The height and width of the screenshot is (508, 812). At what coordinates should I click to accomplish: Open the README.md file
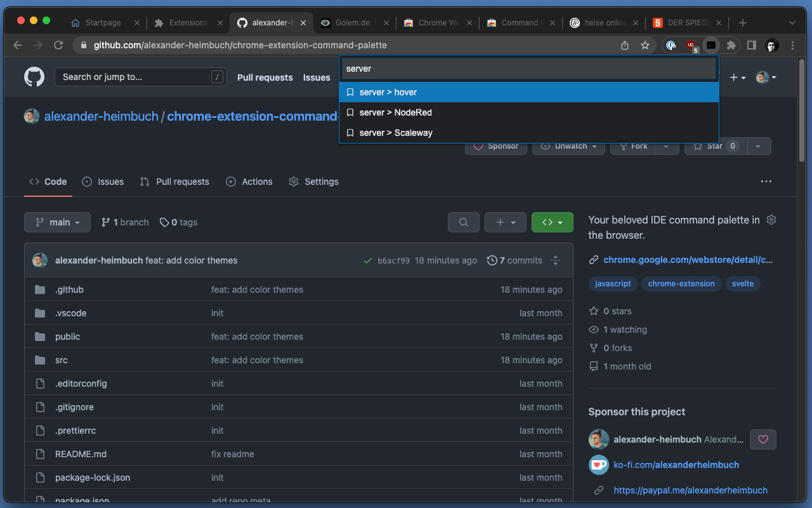[81, 454]
